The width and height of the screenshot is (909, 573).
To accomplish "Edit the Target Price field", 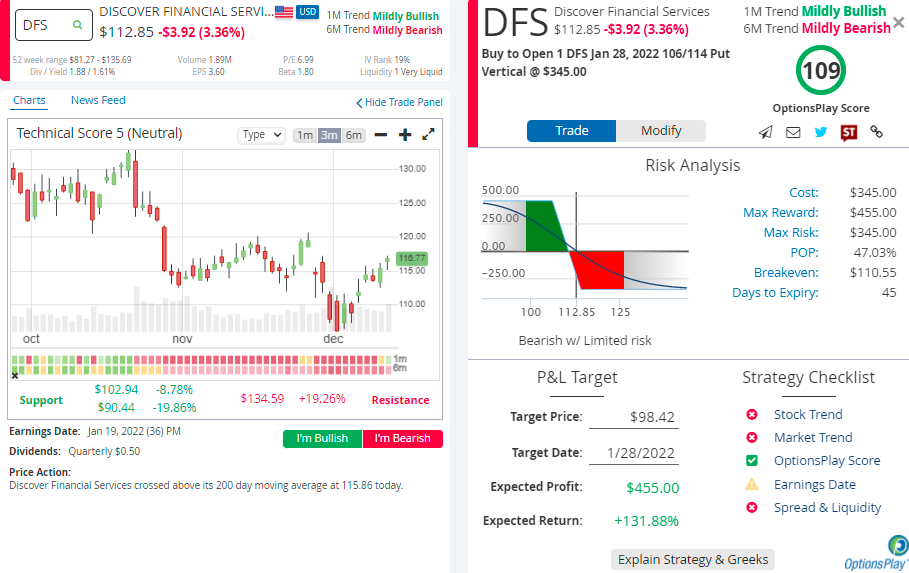I will click(x=634, y=417).
